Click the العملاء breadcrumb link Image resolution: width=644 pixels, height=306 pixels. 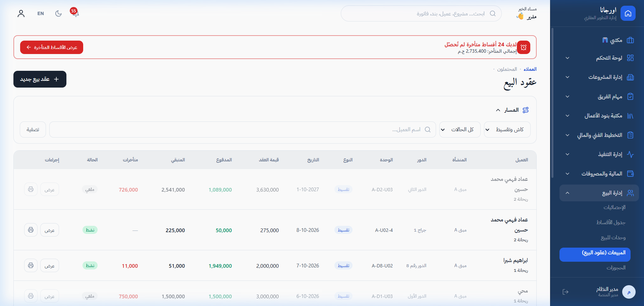pos(530,69)
